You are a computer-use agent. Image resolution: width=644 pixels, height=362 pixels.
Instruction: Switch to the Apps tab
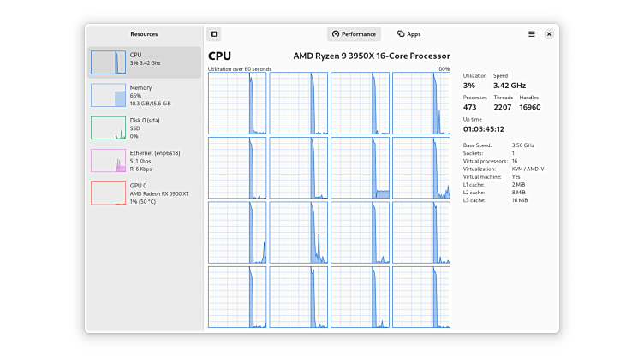(408, 34)
